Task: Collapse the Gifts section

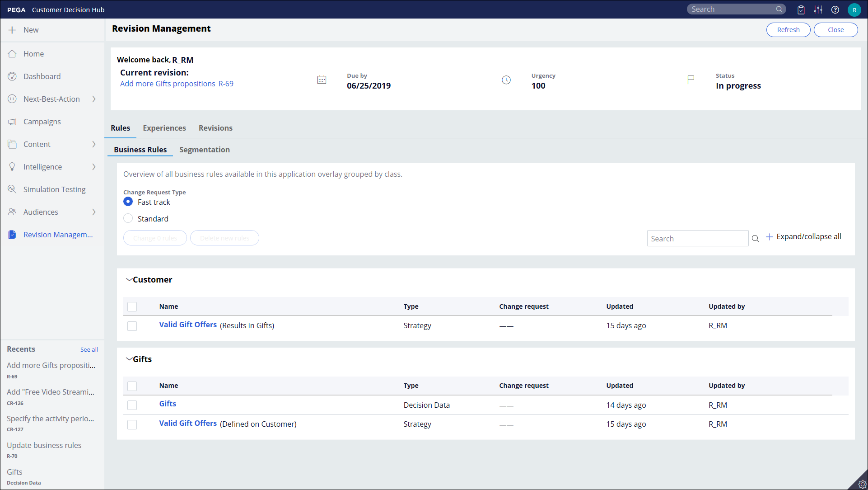Action: tap(129, 359)
